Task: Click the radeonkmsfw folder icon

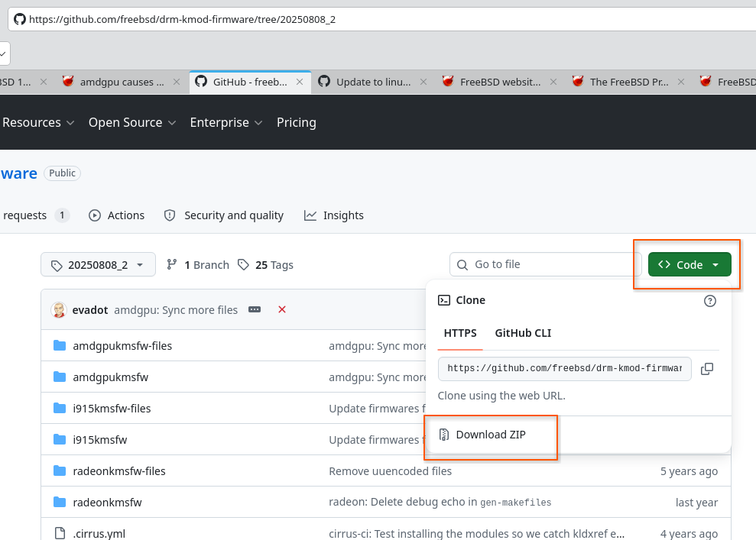Action: [60, 502]
